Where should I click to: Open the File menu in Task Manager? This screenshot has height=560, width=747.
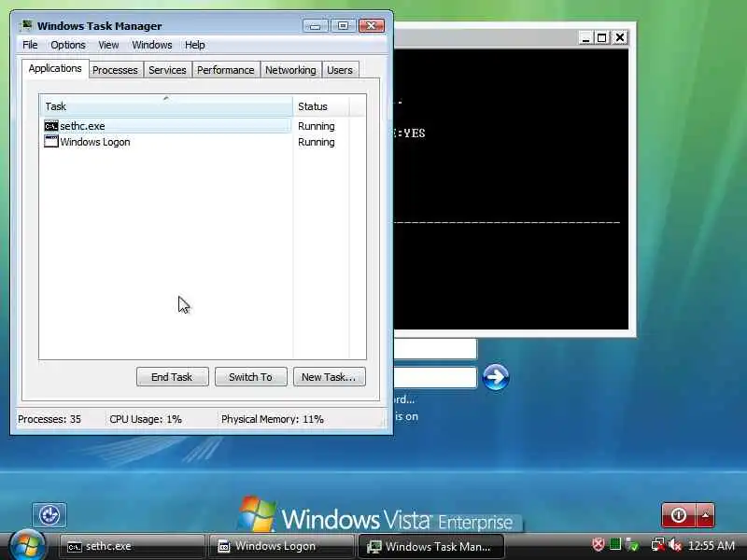click(x=30, y=45)
